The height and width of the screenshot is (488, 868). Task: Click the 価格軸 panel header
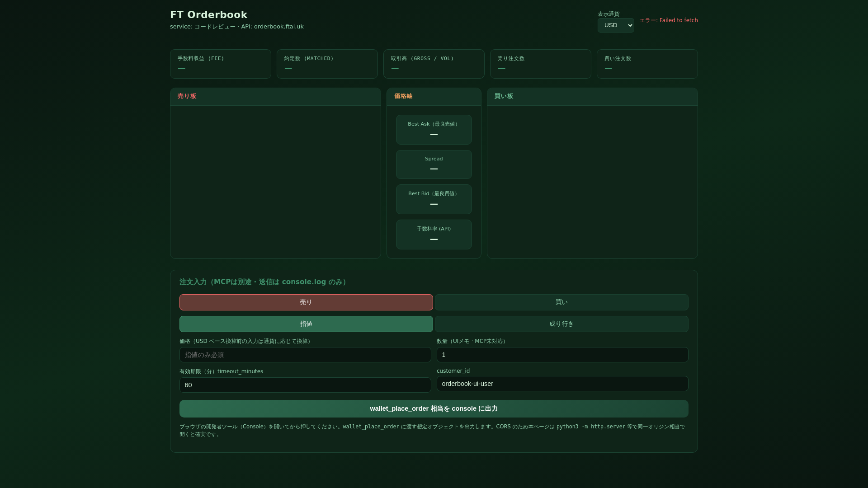(x=434, y=97)
